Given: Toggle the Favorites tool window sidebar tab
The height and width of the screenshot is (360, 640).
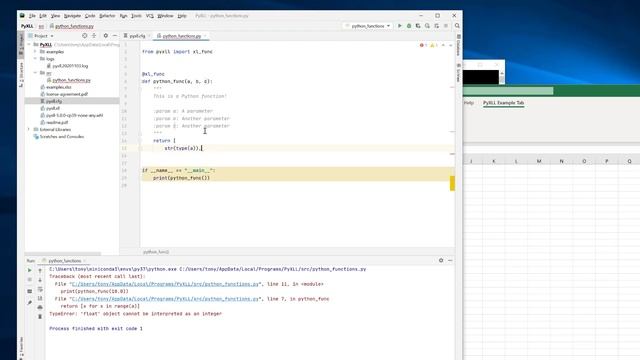Looking at the screenshot, I should click(21, 348).
